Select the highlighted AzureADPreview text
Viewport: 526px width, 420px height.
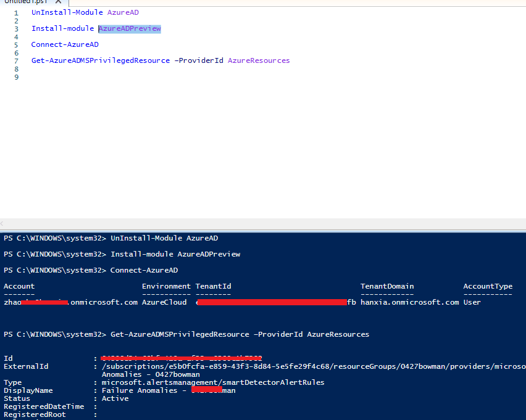[x=129, y=28]
